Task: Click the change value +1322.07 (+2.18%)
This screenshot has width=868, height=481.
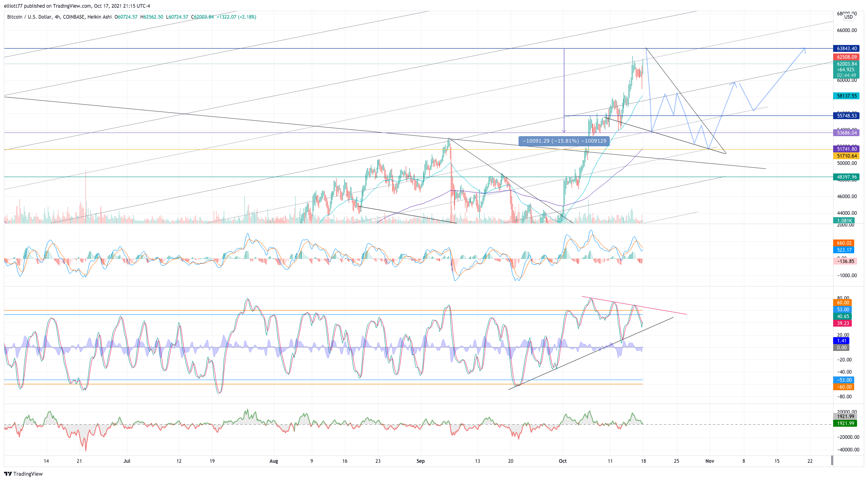Action: (236, 17)
